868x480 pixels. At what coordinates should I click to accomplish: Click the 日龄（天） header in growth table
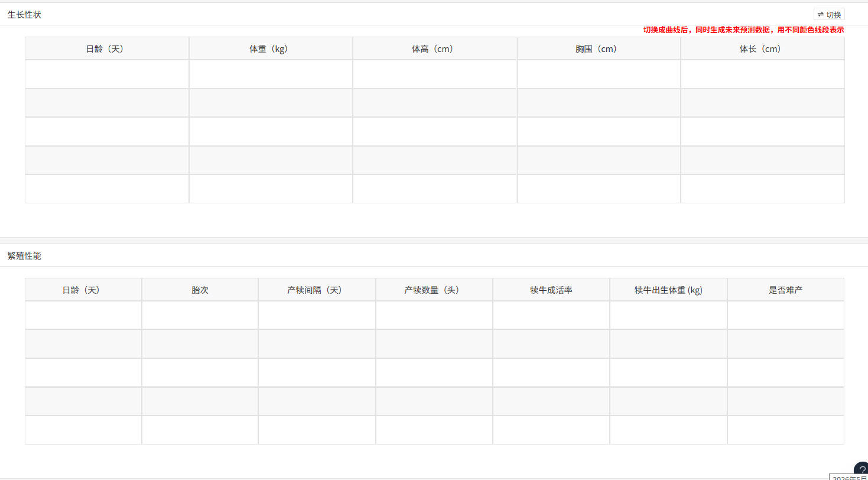pos(107,49)
